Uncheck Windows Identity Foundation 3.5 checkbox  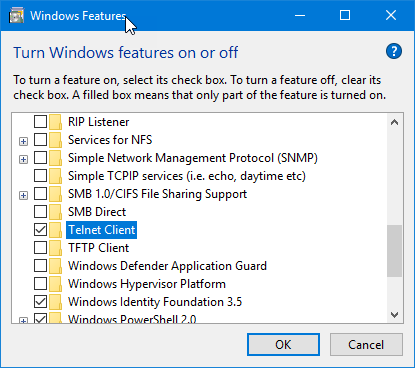[40, 302]
